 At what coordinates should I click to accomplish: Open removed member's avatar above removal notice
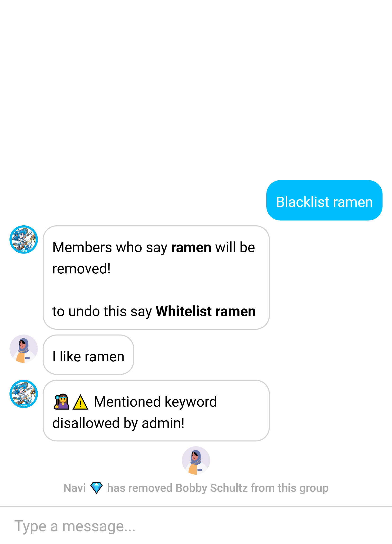click(x=196, y=461)
